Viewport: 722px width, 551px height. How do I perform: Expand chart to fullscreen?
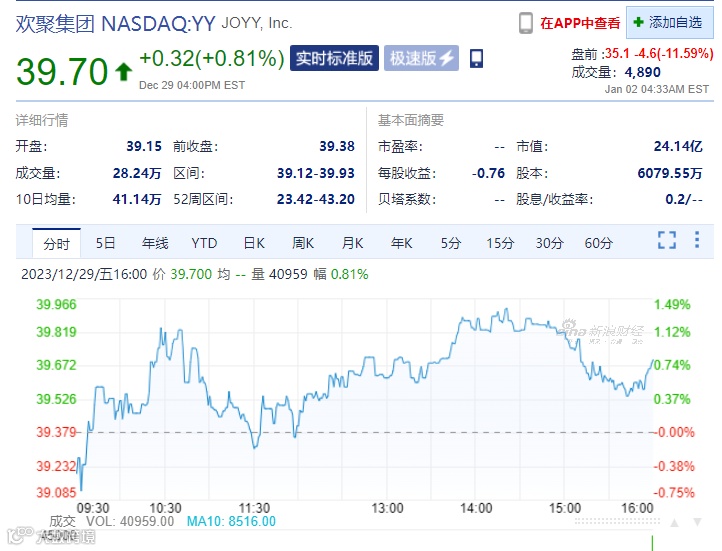coord(667,240)
